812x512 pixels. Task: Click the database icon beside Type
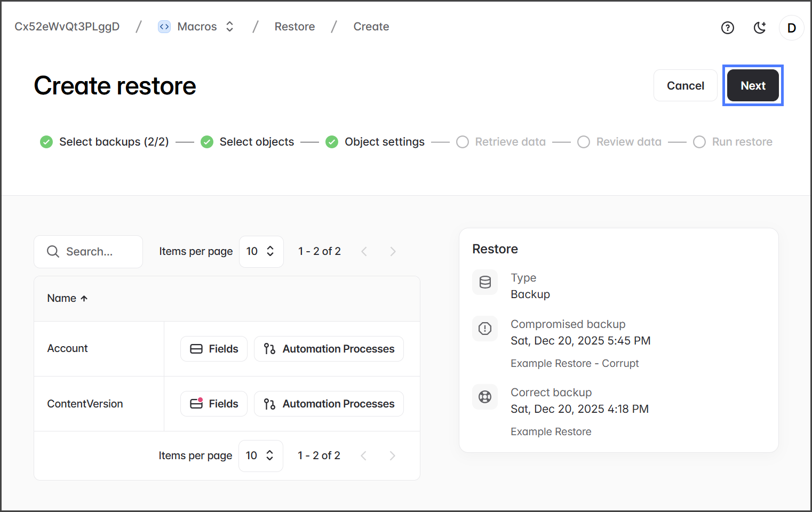pyautogui.click(x=485, y=282)
